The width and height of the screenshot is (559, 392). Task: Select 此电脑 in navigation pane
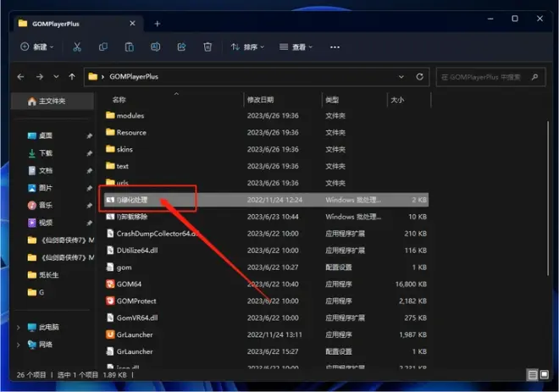point(49,327)
